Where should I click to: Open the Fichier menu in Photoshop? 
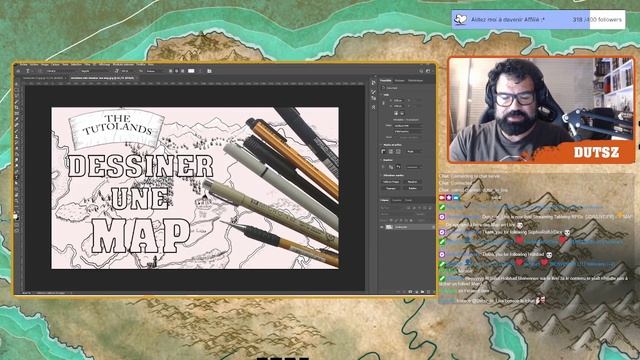coord(24,64)
